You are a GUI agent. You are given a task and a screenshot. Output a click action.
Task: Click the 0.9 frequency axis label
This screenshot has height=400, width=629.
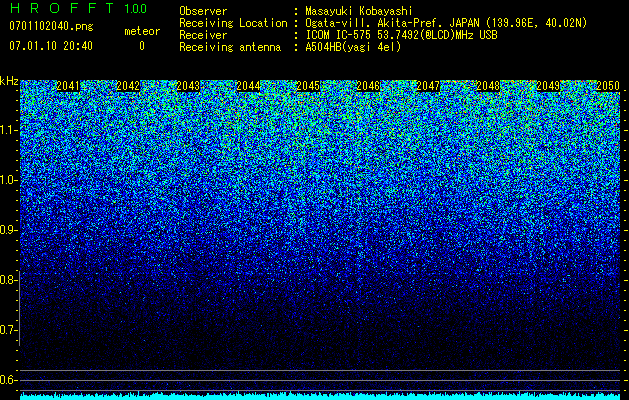tap(8, 230)
